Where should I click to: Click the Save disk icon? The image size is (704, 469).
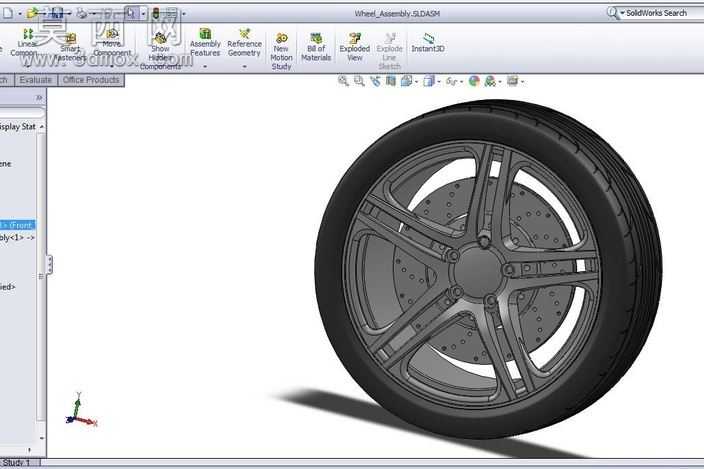(x=57, y=13)
